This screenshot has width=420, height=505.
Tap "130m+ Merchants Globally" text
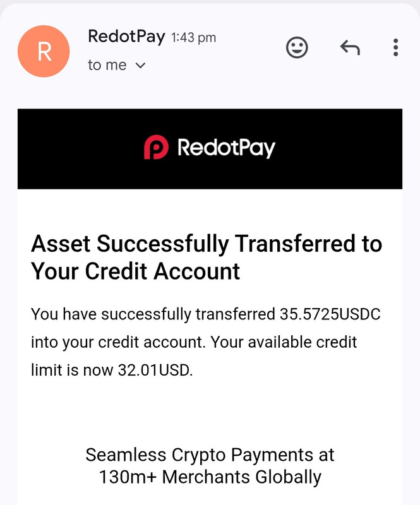(210, 477)
